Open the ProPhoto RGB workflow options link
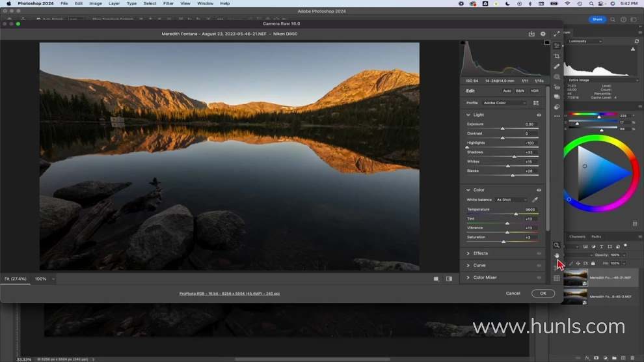 [x=229, y=294]
